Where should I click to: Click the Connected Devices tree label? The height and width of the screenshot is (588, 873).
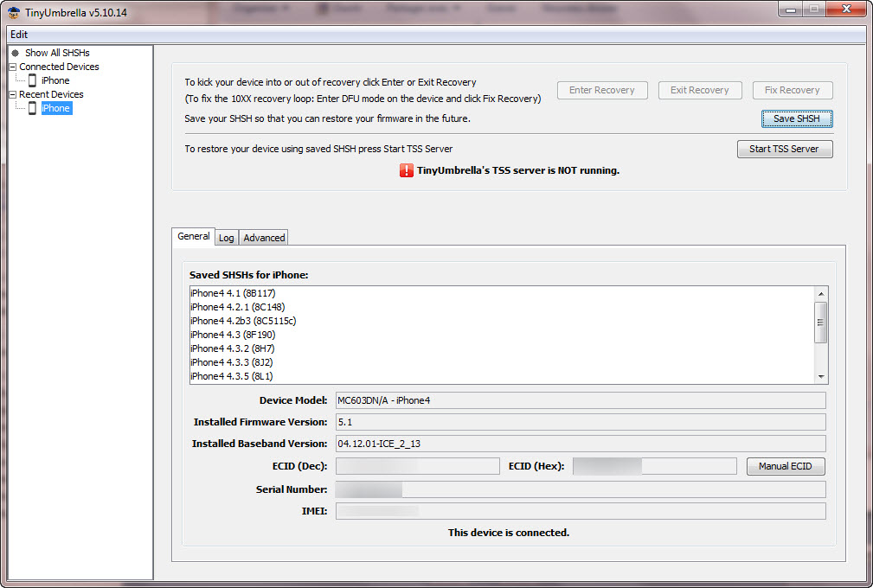(59, 67)
